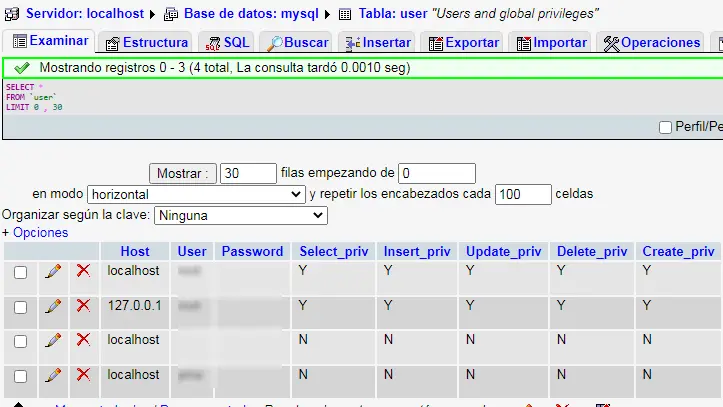Select checkbox for last localhost row
The width and height of the screenshot is (723, 407).
(20, 377)
